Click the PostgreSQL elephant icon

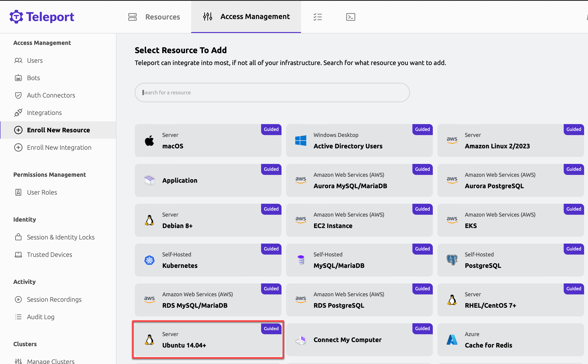[452, 260]
